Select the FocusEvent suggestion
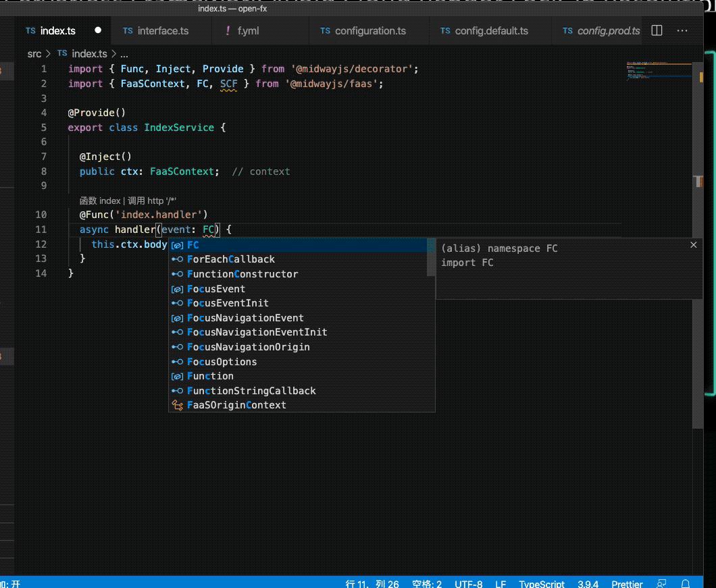The width and height of the screenshot is (716, 588). (x=216, y=289)
